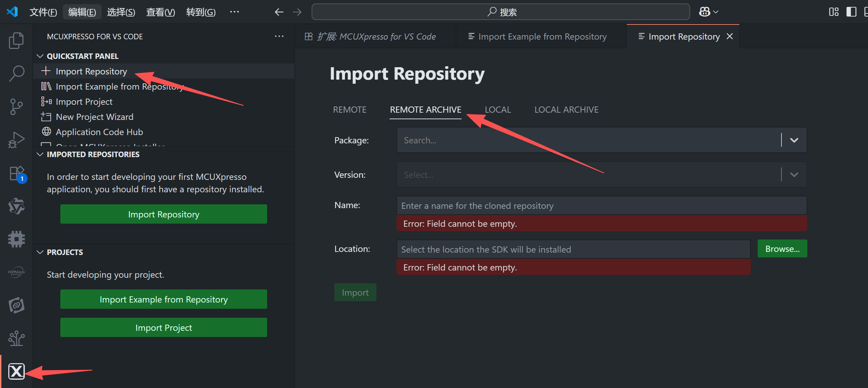Open the Version dropdown arrow

point(794,175)
